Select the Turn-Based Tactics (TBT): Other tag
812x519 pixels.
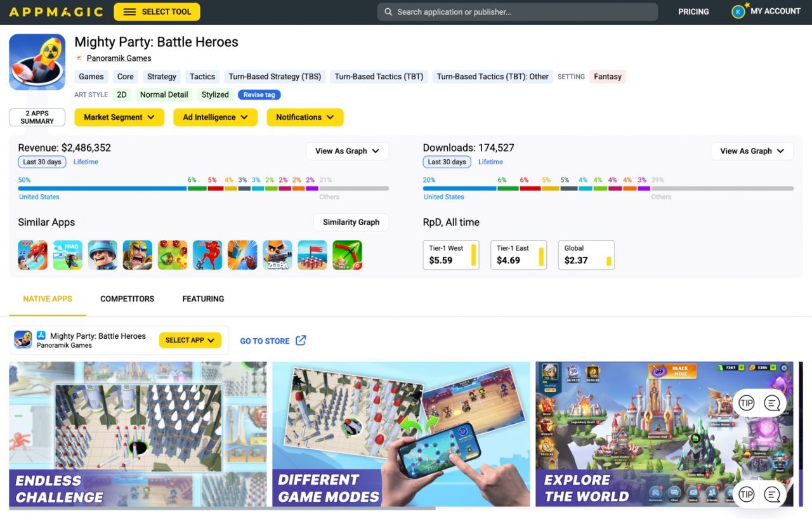[493, 77]
